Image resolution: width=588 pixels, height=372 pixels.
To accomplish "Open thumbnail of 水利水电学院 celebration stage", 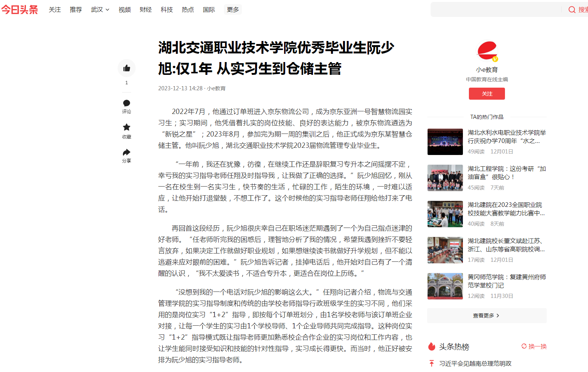I will click(445, 142).
